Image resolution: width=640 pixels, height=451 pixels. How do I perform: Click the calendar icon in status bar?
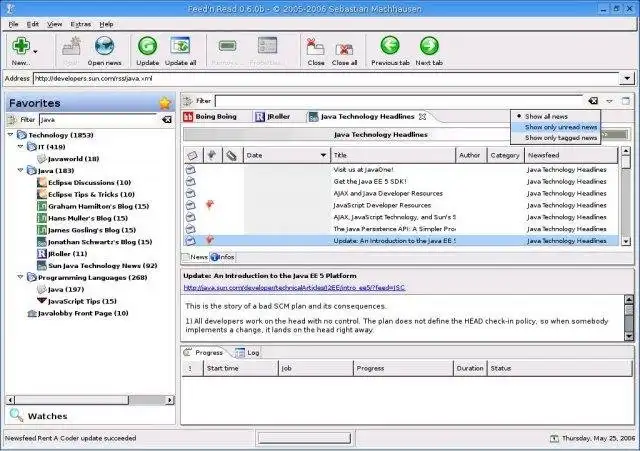tap(554, 438)
